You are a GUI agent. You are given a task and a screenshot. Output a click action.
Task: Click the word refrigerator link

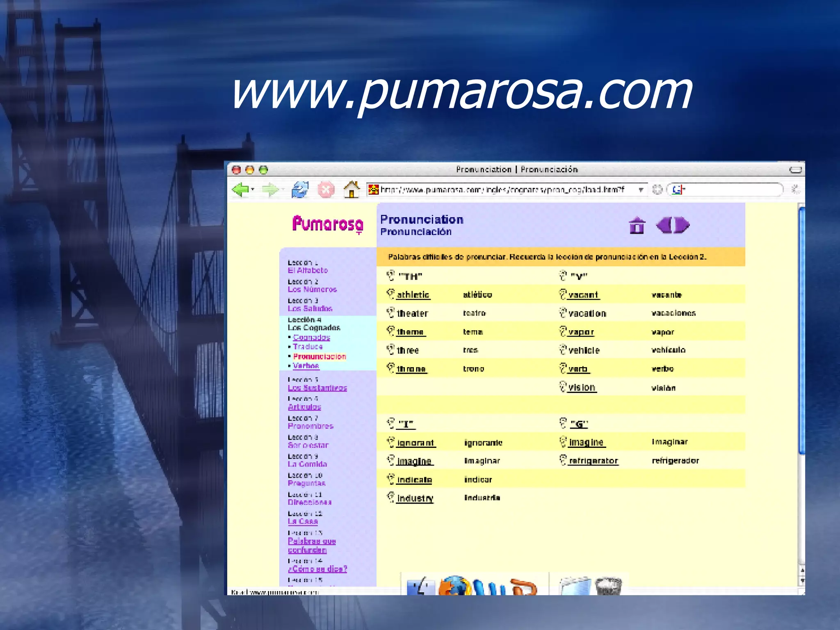(x=593, y=461)
